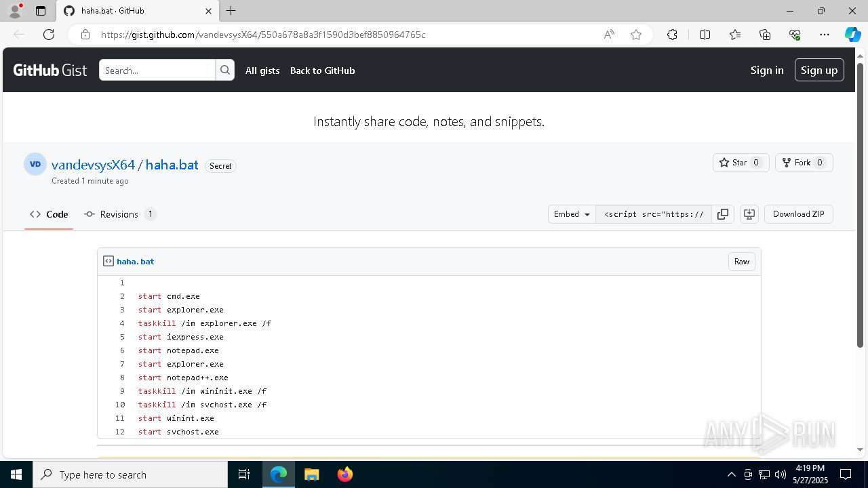
Task: Open the volume control
Action: [780, 474]
